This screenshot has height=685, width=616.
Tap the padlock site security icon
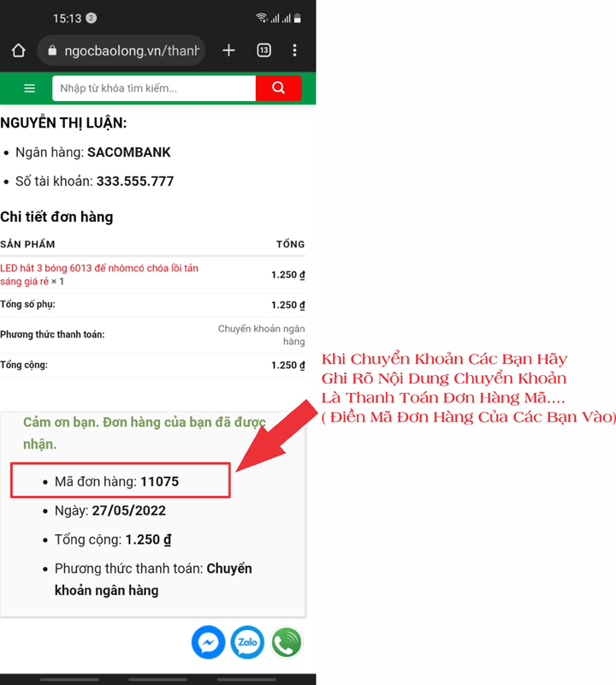(52, 51)
